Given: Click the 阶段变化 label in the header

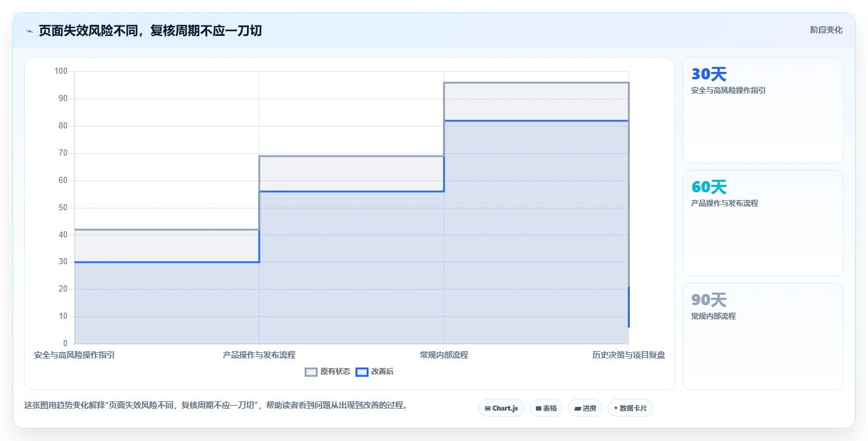Looking at the screenshot, I should coord(826,30).
